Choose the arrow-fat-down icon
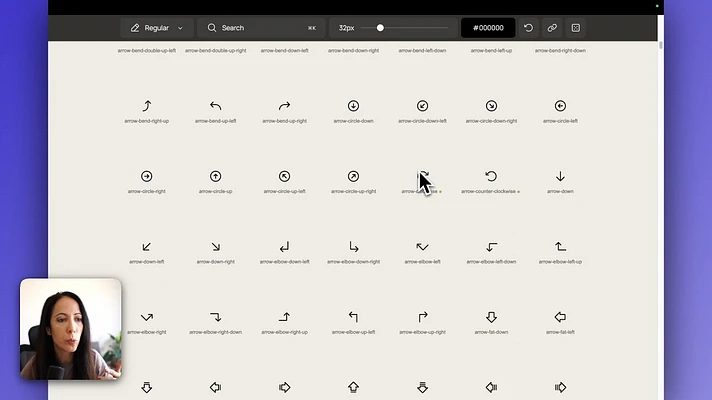 coord(491,317)
